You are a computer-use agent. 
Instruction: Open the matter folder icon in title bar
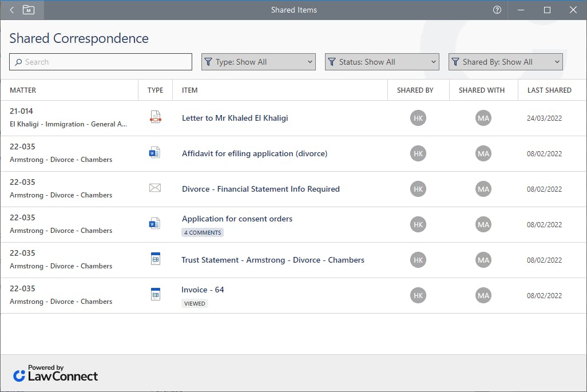[29, 10]
